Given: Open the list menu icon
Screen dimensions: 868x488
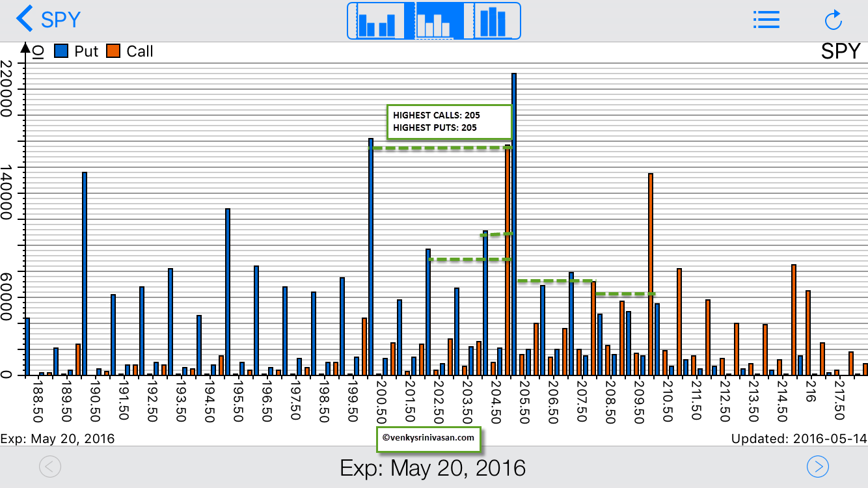Looking at the screenshot, I should coord(766,20).
